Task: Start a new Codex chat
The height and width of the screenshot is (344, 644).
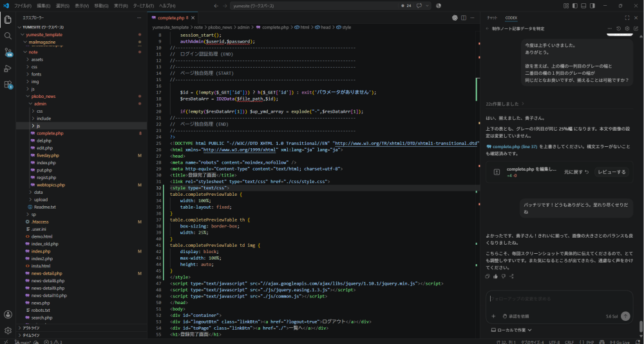Action: 636,28
